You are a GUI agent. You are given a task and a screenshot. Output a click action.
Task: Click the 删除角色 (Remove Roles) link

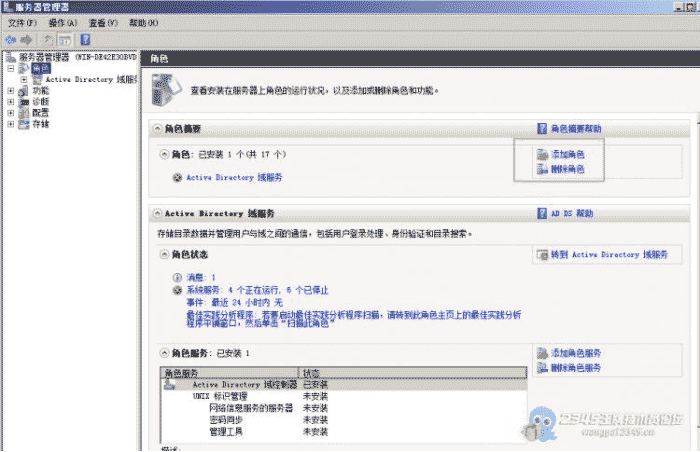pyautogui.click(x=567, y=169)
